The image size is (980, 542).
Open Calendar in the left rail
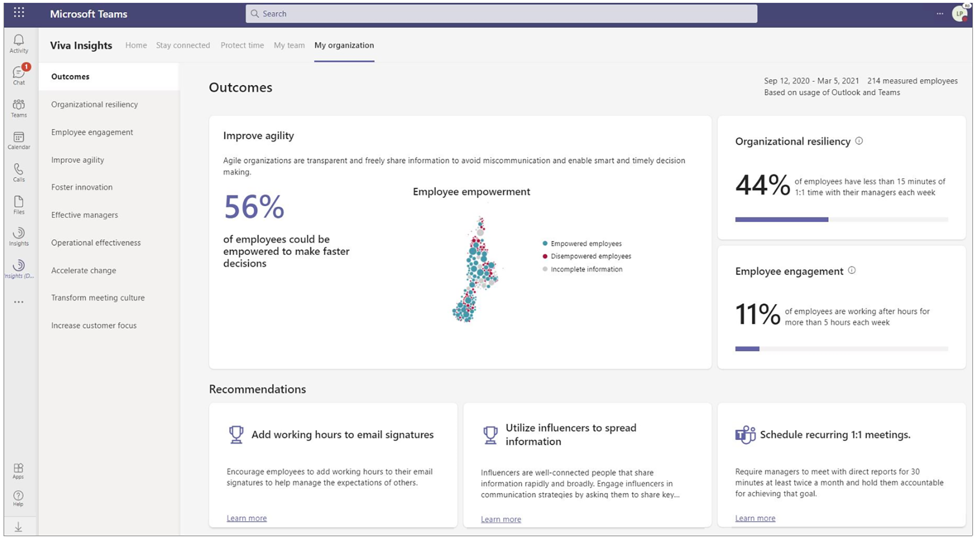[19, 140]
